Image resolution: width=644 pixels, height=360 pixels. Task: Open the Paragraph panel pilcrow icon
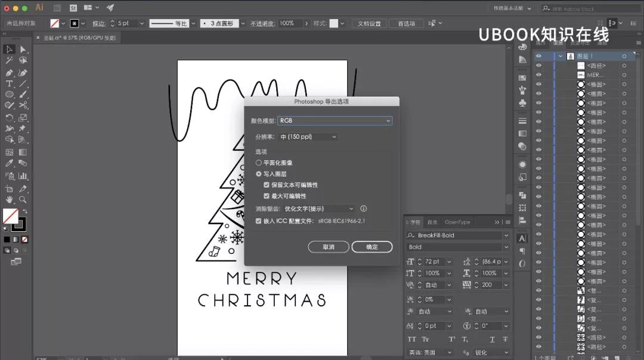pyautogui.click(x=522, y=251)
